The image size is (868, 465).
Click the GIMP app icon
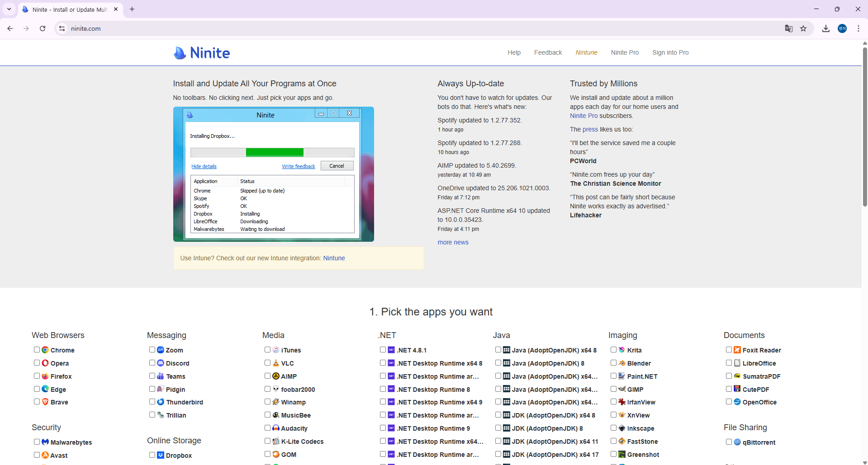click(622, 389)
